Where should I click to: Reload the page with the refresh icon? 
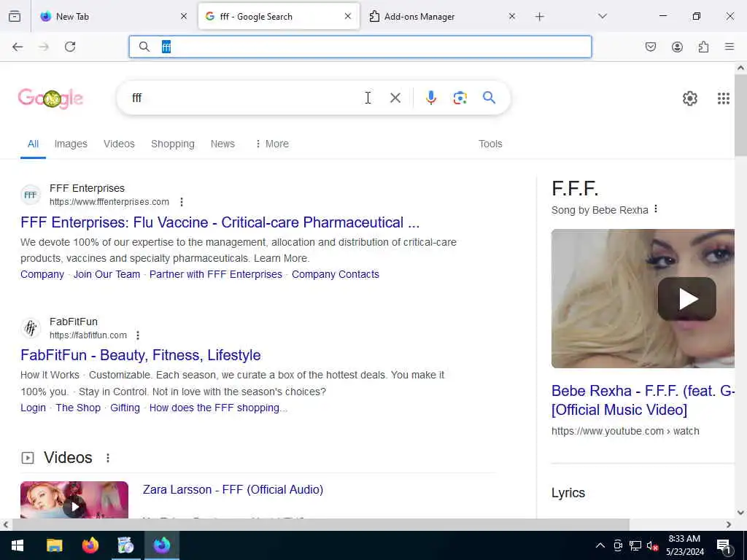point(70,47)
